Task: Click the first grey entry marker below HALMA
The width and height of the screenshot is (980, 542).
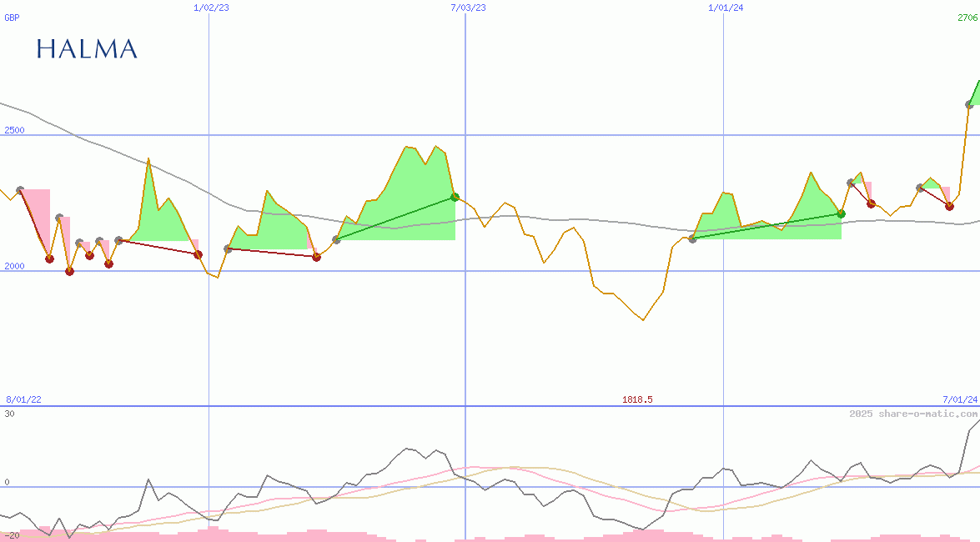Action: click(x=20, y=190)
